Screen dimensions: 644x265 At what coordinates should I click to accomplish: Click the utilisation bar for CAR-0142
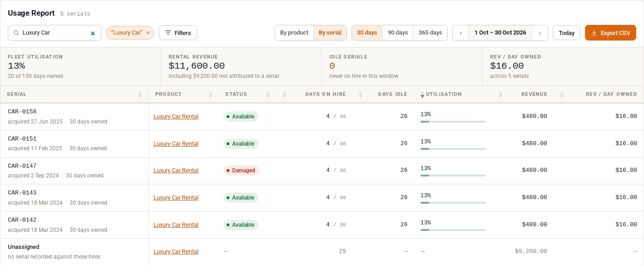click(x=453, y=230)
